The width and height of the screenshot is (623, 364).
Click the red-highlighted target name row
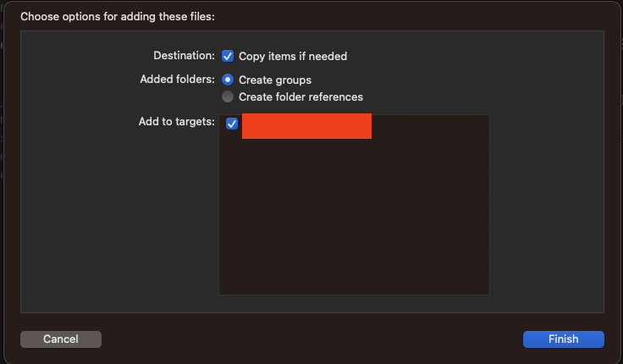click(x=306, y=125)
